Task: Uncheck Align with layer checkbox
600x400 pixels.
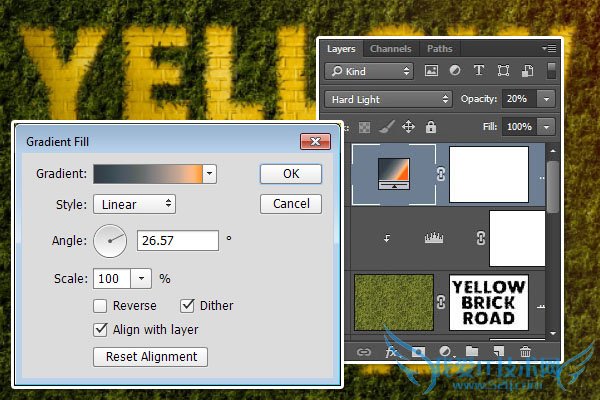Action: tap(100, 330)
